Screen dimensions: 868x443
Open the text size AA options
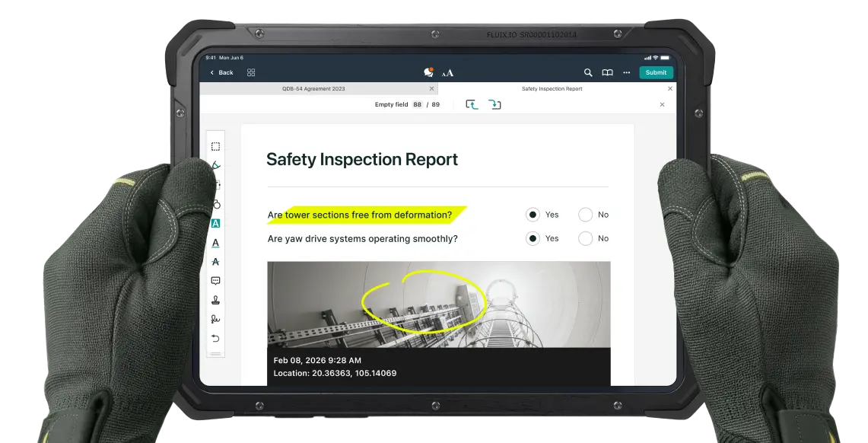coord(448,73)
